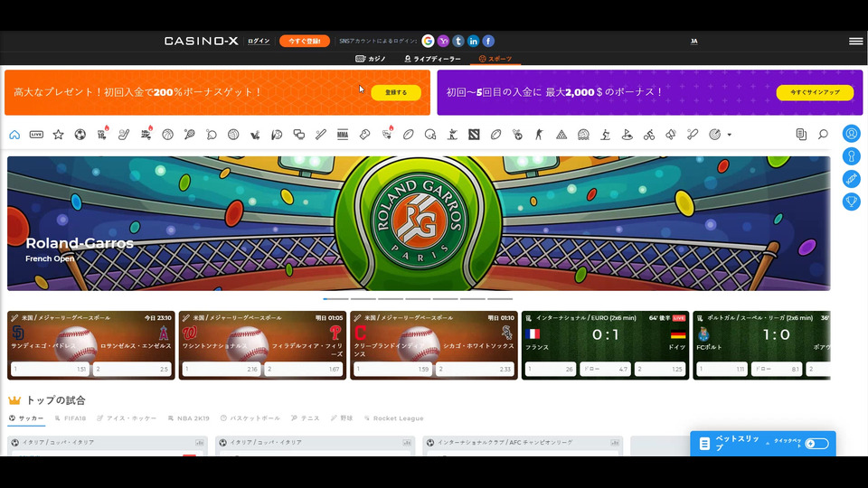The image size is (868, 488).
Task: Select the soccer ball sport icon
Action: point(80,135)
